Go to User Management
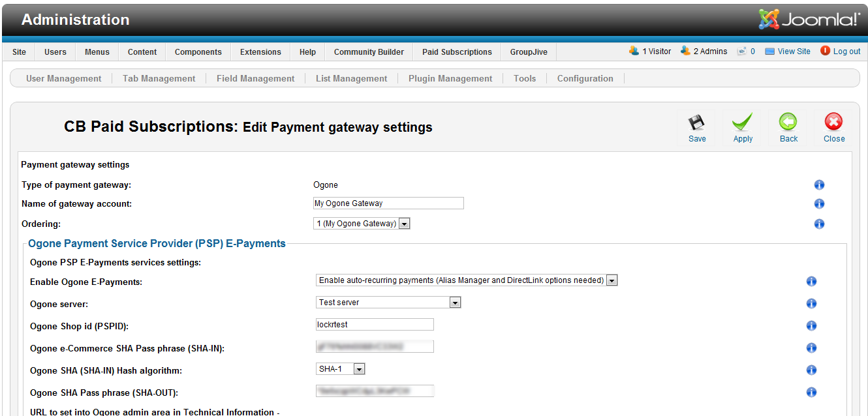The image size is (868, 416). click(x=64, y=79)
